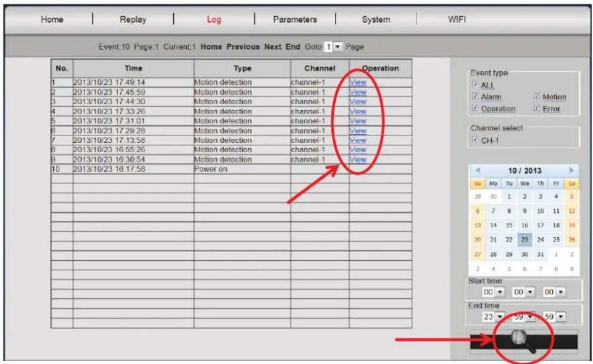Click View for event number 9
The image size is (593, 364).
[x=357, y=160]
